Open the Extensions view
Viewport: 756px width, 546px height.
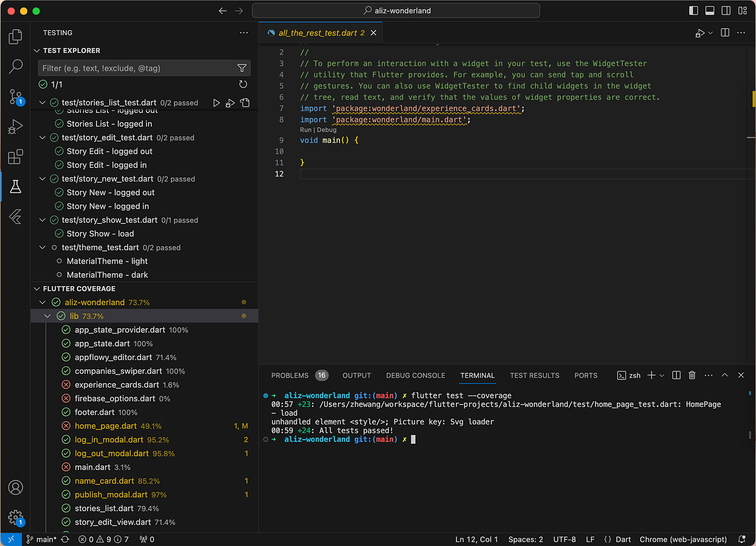click(x=15, y=156)
